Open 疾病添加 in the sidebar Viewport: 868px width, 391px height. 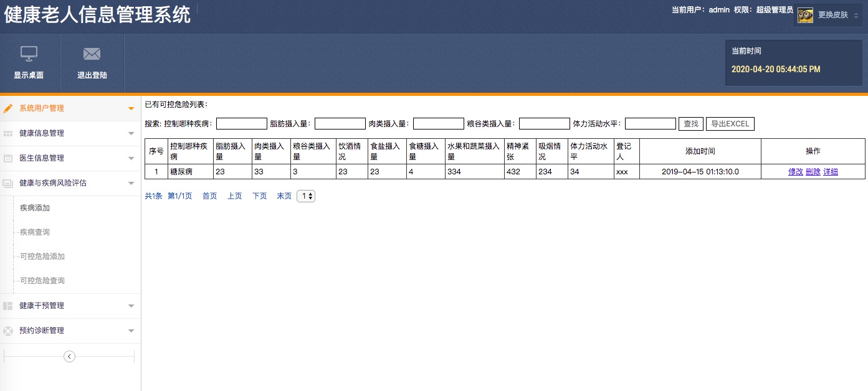[x=35, y=208]
